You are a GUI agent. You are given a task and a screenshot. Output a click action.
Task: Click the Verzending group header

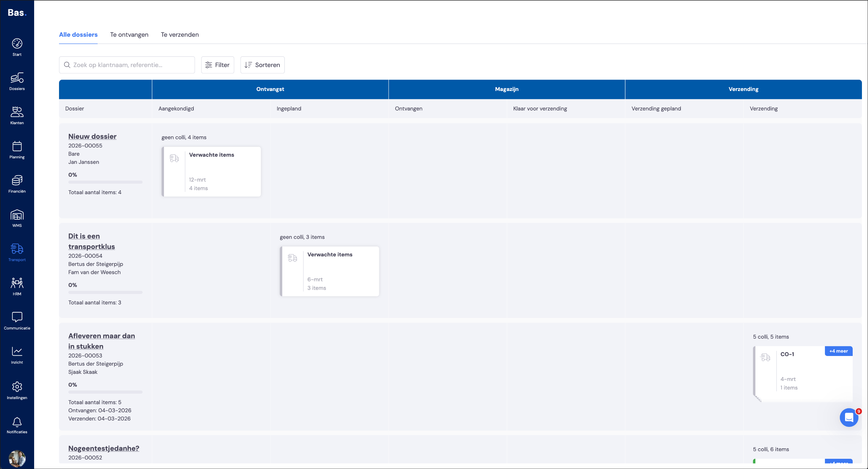(743, 89)
